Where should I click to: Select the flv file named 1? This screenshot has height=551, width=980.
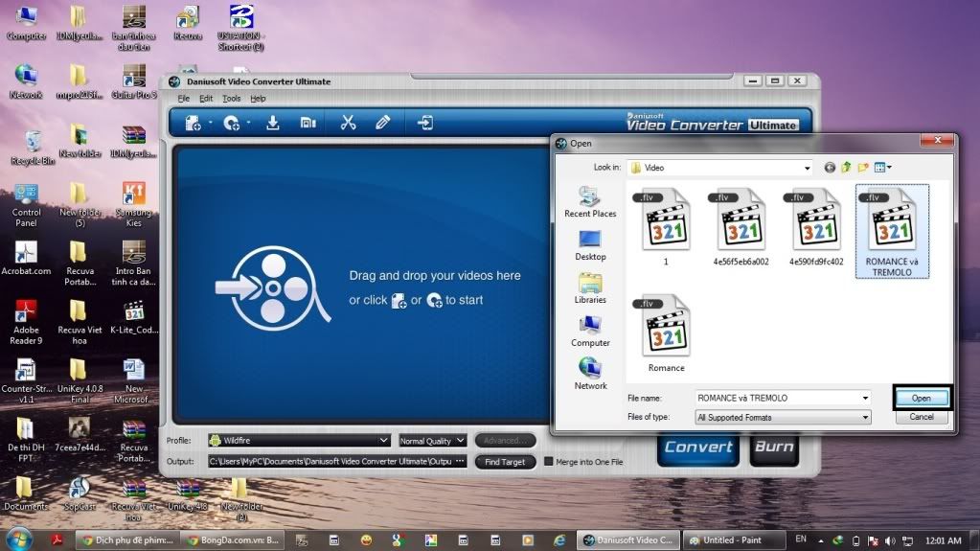tap(666, 227)
